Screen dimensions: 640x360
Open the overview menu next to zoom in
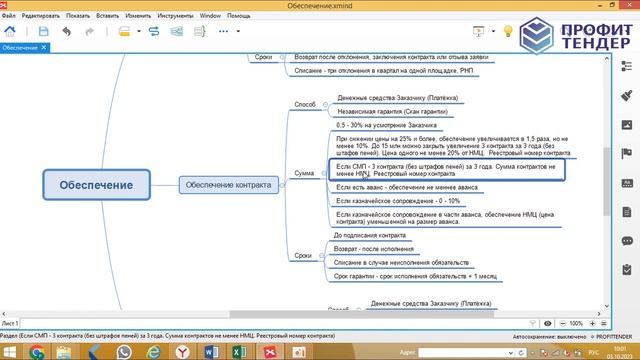tap(604, 323)
